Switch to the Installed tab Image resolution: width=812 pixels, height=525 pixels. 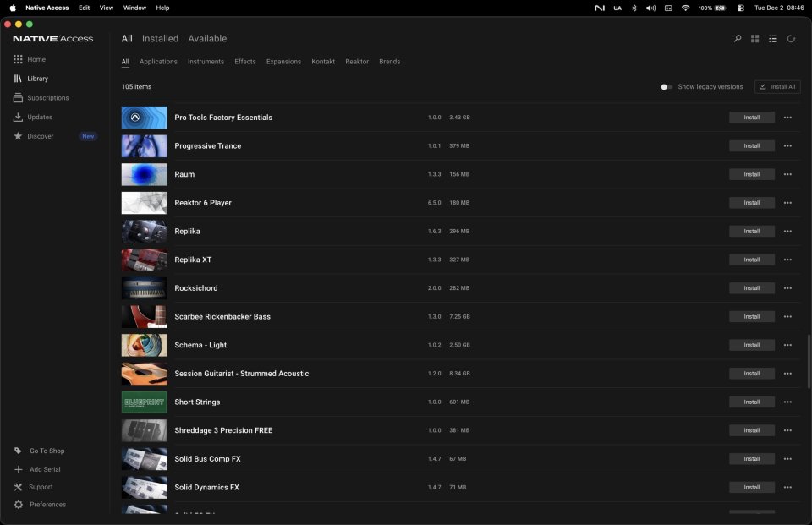160,38
